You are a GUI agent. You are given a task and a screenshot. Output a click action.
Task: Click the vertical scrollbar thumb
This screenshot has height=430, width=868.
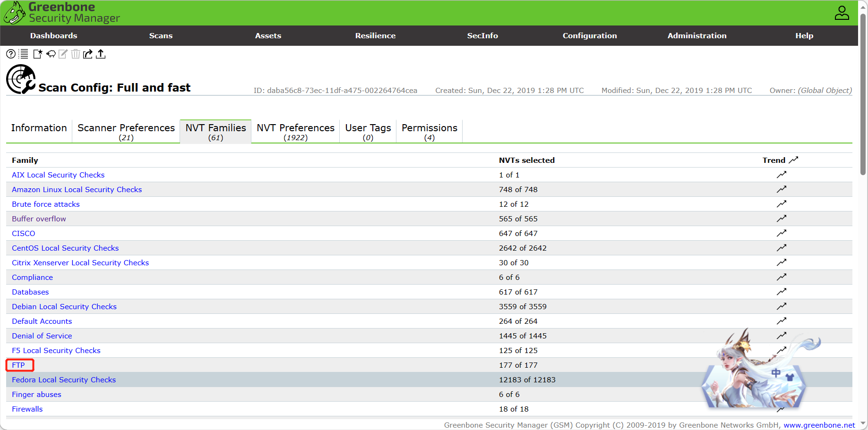(x=863, y=94)
